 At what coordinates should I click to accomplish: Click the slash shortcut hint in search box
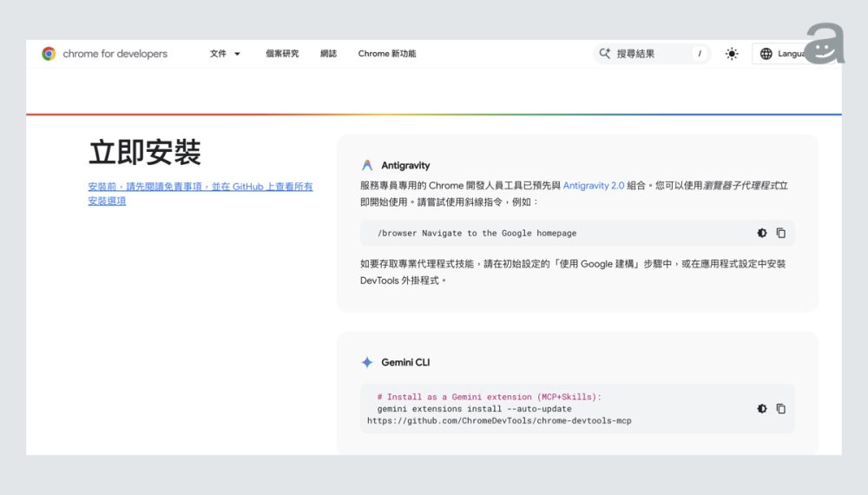click(x=700, y=54)
